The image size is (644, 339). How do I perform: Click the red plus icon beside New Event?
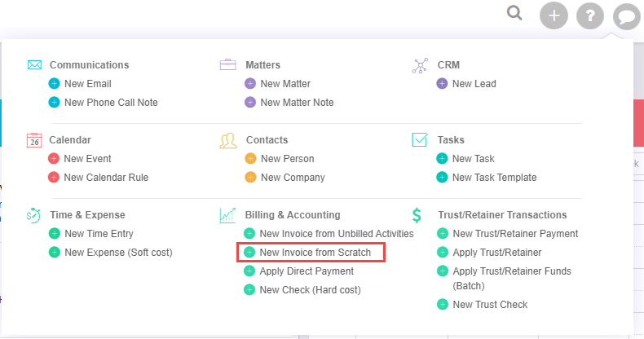click(x=54, y=158)
